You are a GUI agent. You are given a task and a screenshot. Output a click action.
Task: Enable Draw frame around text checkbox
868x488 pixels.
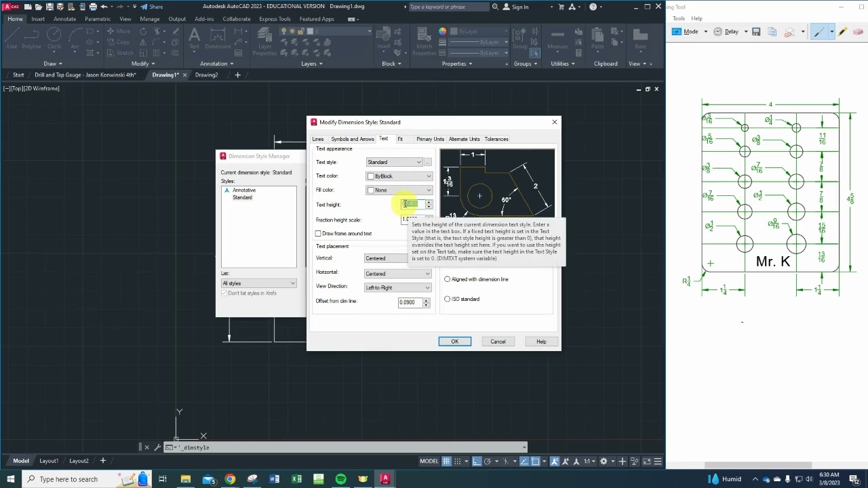tap(318, 233)
